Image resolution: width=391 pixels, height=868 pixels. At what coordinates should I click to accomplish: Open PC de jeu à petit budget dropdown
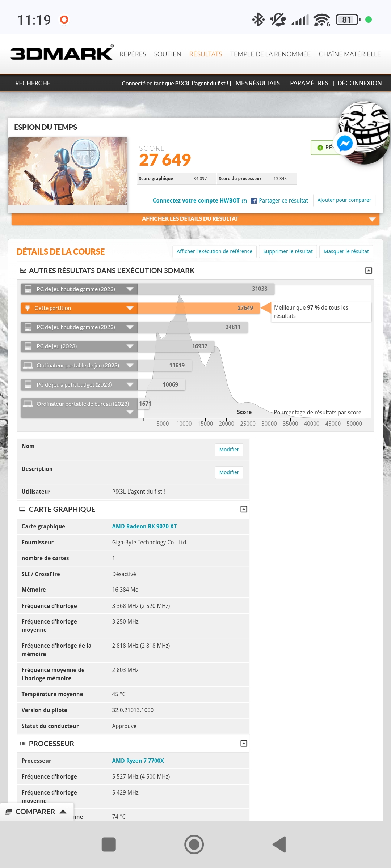130,385
